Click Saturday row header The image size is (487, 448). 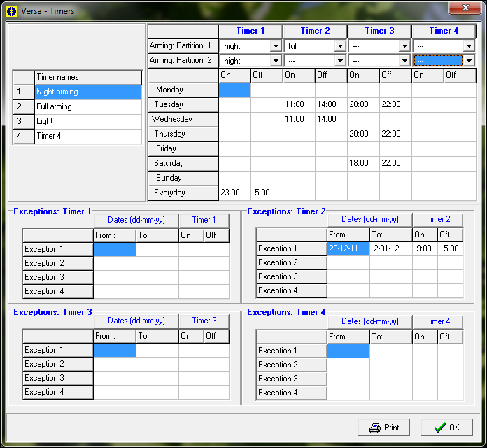tap(183, 163)
